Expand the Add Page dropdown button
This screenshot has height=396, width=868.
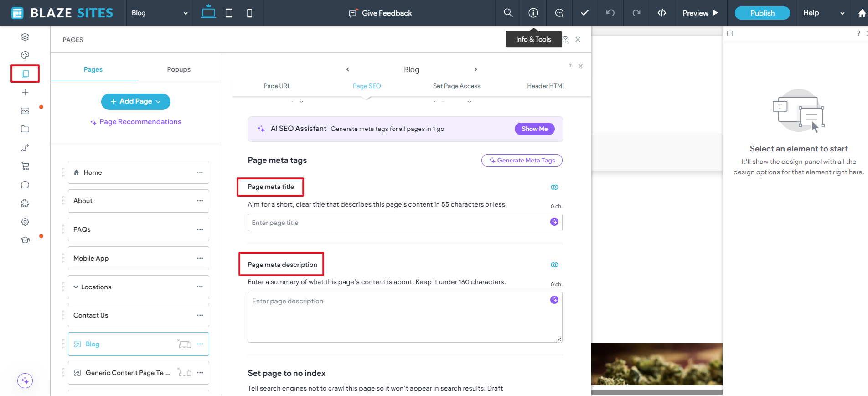(136, 101)
